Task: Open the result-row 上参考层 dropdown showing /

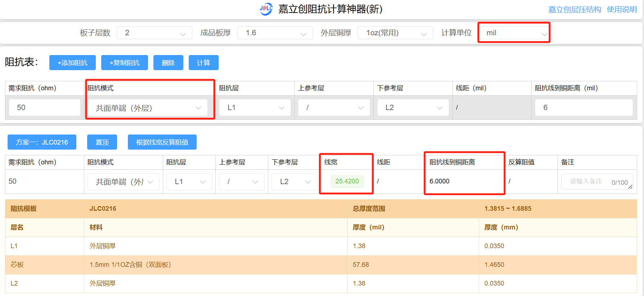Action: (x=242, y=182)
